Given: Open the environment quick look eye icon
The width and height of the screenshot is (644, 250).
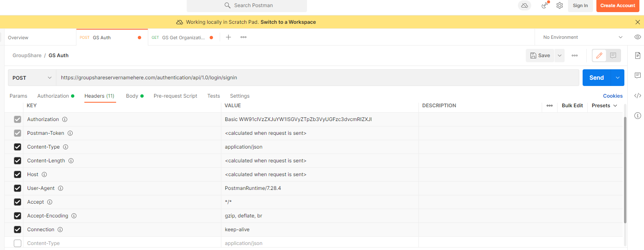Looking at the screenshot, I should point(637,37).
